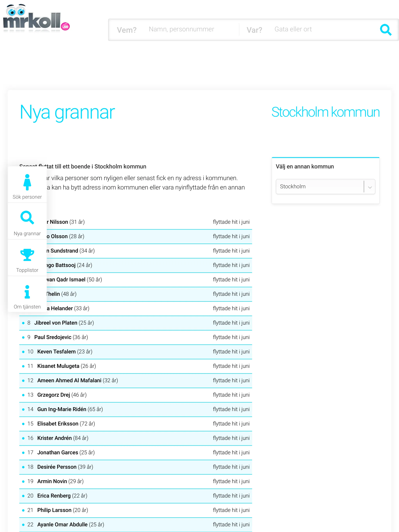Click the blue dot next to Keven Tesfalem
Image resolution: width=399 pixels, height=532 pixels.
[x=23, y=351]
